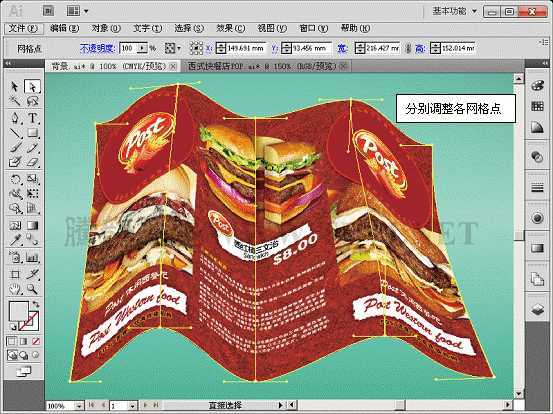Image resolution: width=553 pixels, height=414 pixels.
Task: Set paint mode to Color
Action: click(11, 341)
